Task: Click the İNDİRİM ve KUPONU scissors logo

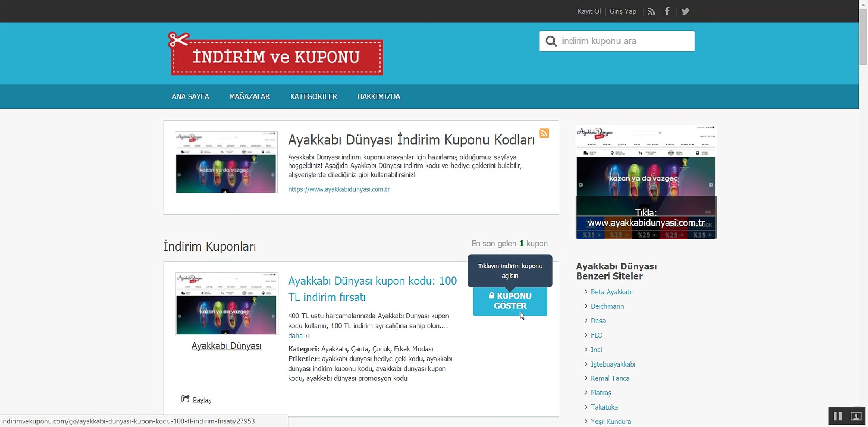Action: pyautogui.click(x=276, y=55)
